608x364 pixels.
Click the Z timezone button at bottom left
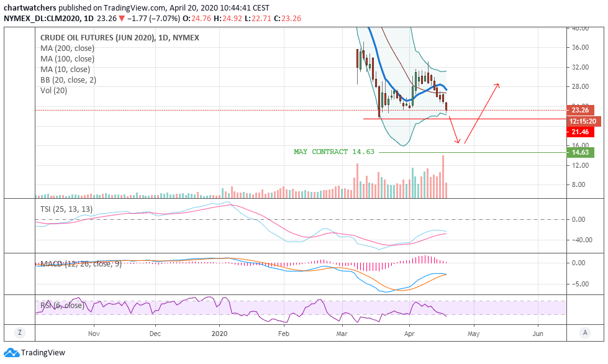point(19,332)
